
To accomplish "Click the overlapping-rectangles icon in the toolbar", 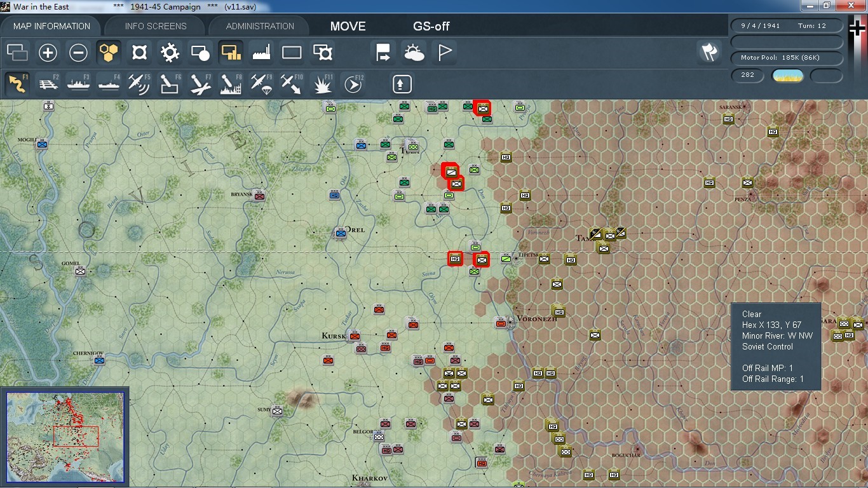I will point(17,53).
